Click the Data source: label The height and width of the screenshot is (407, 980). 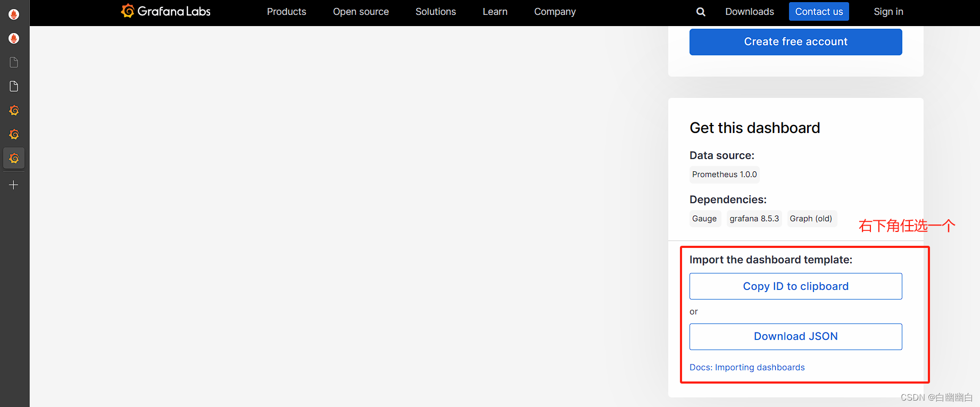pyautogui.click(x=722, y=155)
